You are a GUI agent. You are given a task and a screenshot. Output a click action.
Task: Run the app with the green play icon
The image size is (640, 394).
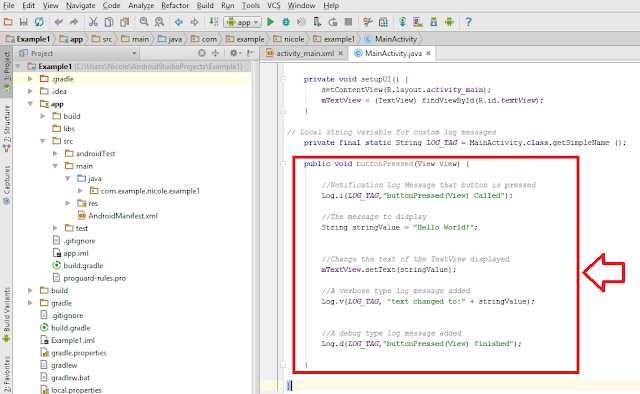(x=270, y=22)
